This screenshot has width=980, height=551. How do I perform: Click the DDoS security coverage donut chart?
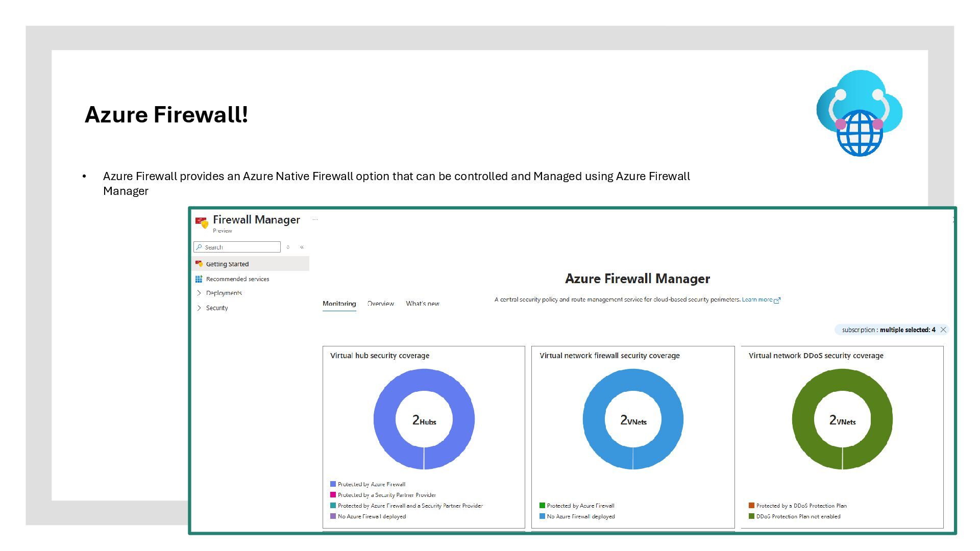pos(842,419)
